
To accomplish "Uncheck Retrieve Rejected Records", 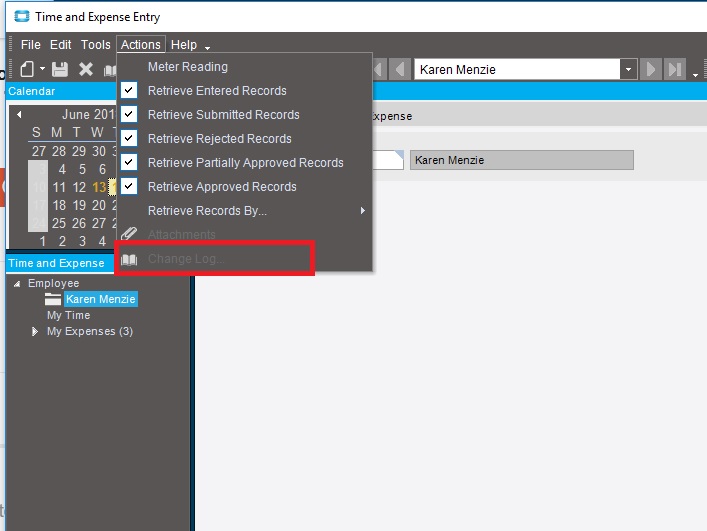I will pos(129,138).
